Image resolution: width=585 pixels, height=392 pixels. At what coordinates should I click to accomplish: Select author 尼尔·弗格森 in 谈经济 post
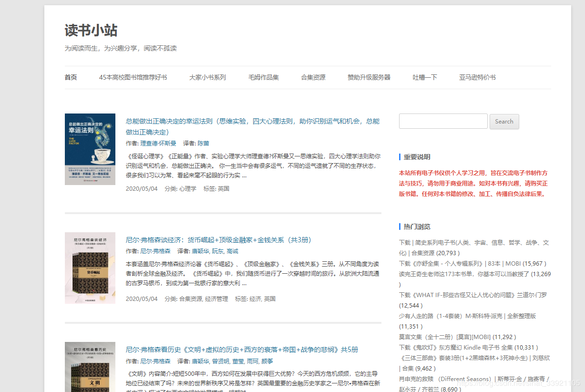point(155,251)
